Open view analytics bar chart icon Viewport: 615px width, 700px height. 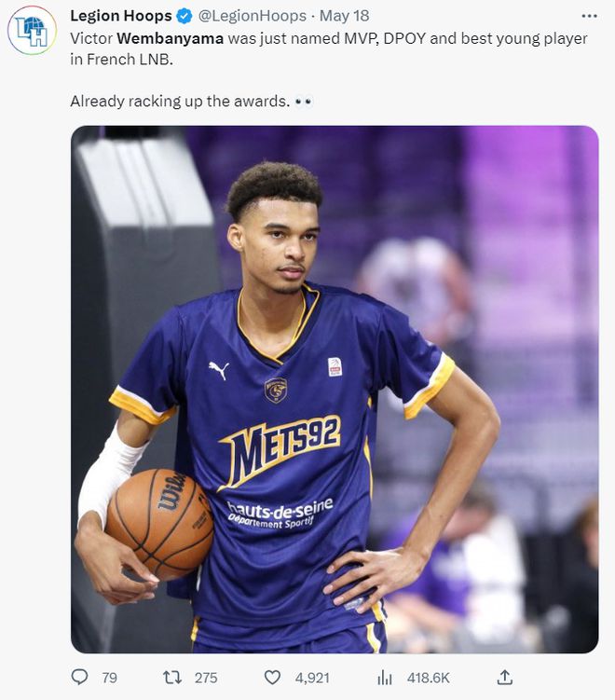click(384, 678)
